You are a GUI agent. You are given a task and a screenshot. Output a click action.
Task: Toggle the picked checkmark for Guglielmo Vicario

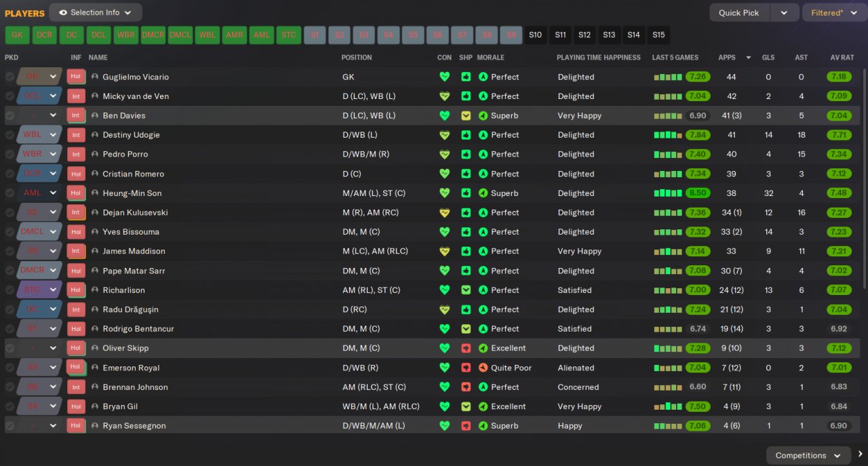tap(9, 77)
